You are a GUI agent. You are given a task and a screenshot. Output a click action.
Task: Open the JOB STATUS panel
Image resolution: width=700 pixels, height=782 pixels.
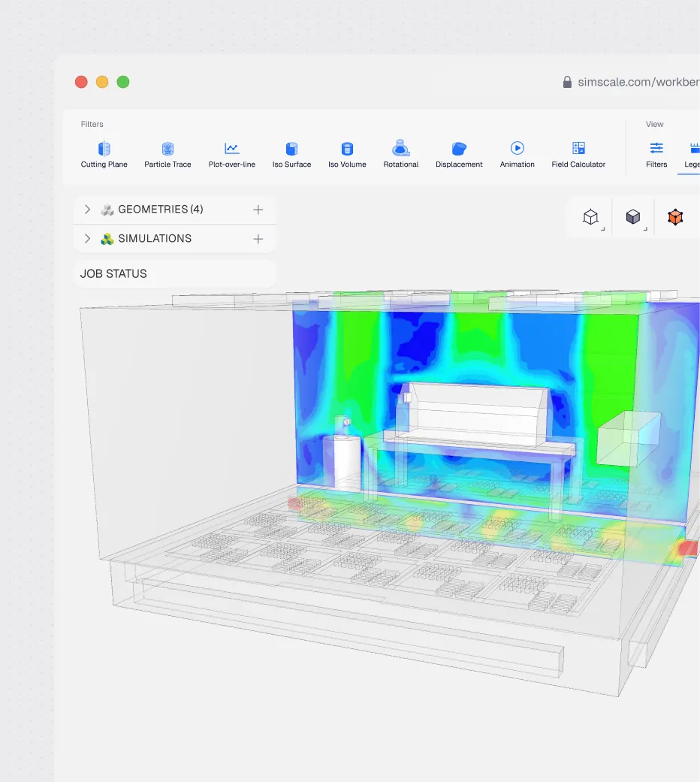point(174,273)
